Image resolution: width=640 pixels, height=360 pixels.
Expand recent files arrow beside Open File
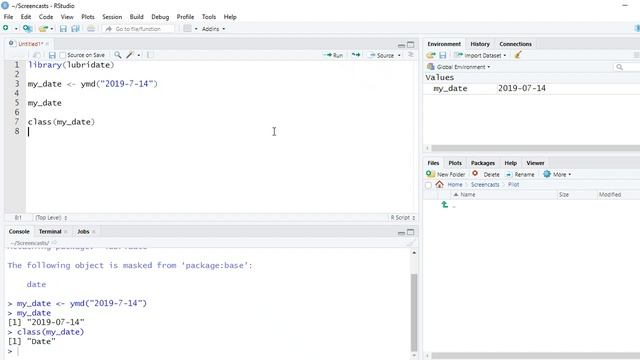click(52, 29)
